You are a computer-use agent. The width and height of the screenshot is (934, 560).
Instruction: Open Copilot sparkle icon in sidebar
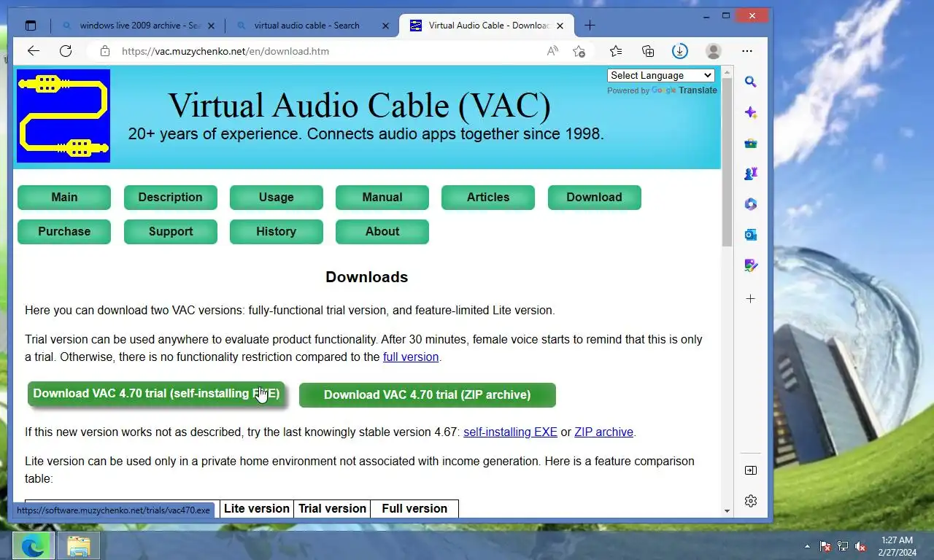[751, 112]
